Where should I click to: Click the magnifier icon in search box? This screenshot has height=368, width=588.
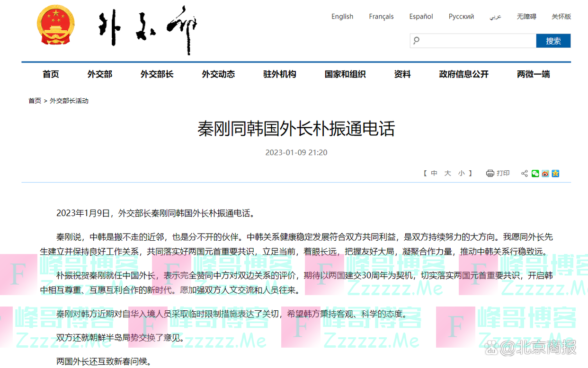[417, 41]
